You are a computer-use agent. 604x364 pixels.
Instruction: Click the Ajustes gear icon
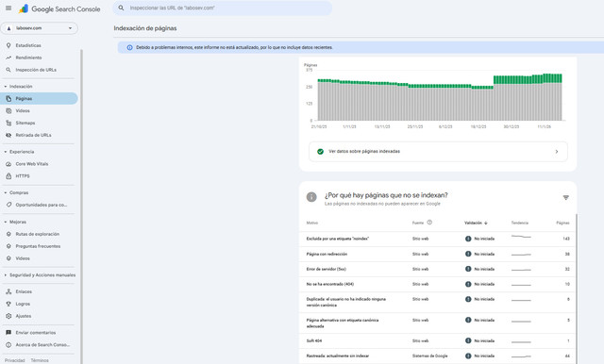point(8,316)
